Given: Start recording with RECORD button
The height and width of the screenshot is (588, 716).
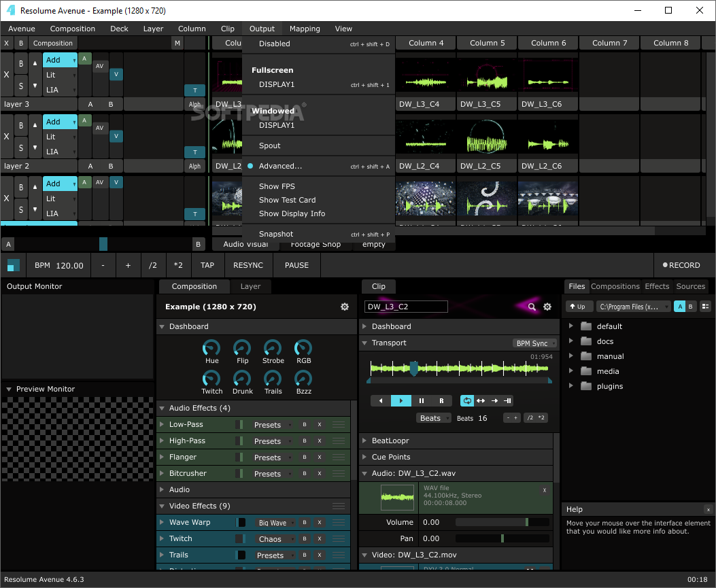Looking at the screenshot, I should click(681, 265).
